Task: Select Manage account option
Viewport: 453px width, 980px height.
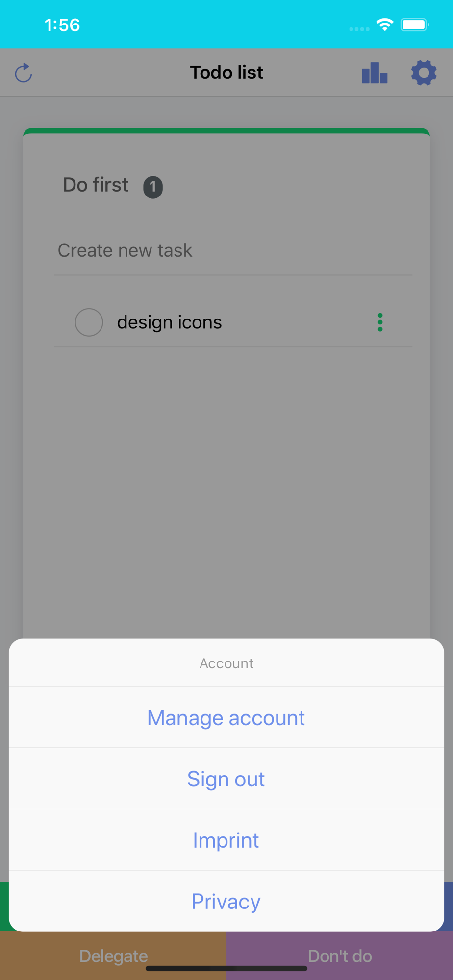Action: tap(226, 718)
